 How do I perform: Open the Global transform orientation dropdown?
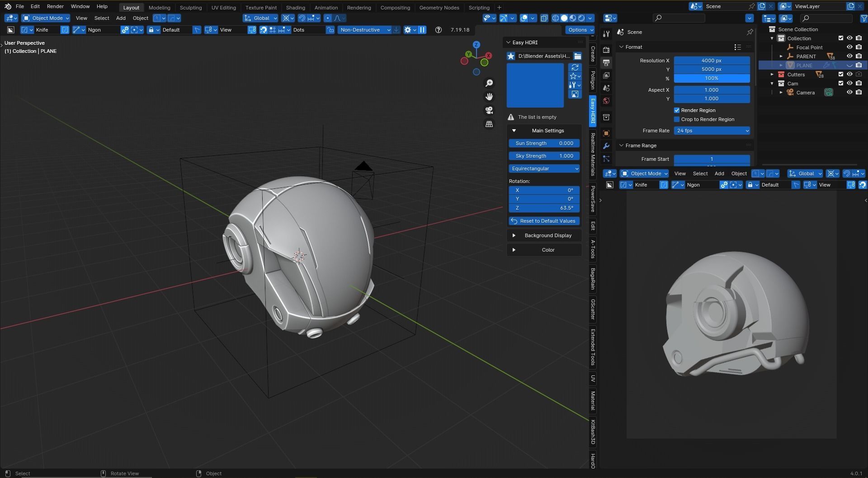[x=260, y=19]
